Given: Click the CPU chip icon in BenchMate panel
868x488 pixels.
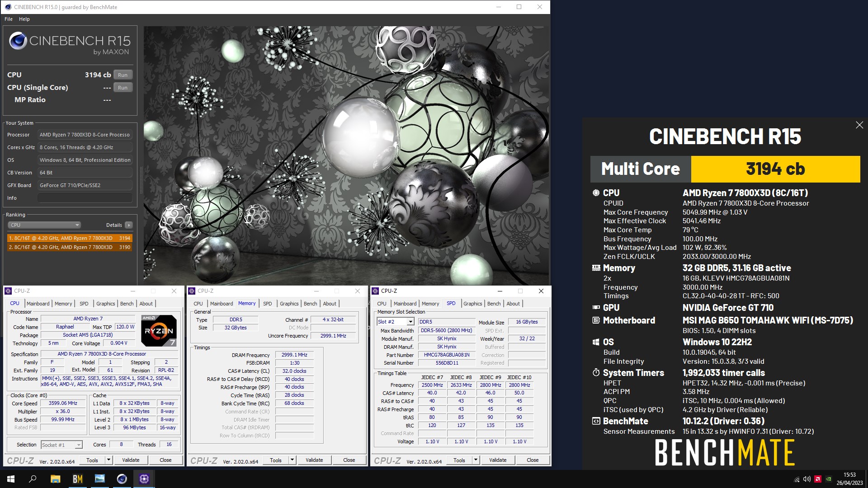Looking at the screenshot, I should 596,193.
